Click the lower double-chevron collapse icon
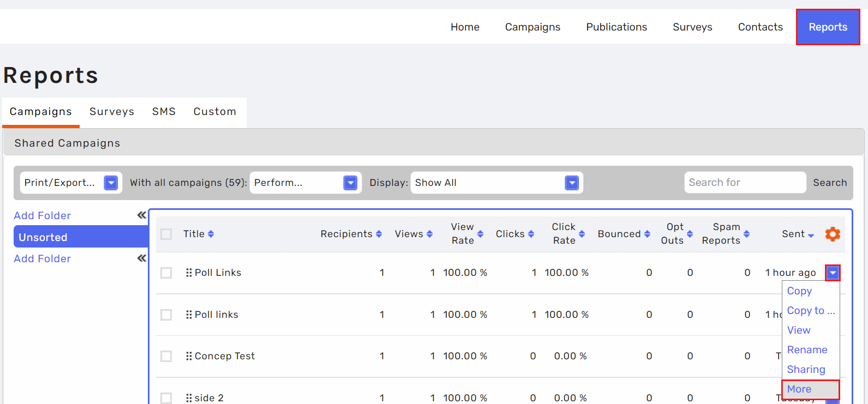The height and width of the screenshot is (404, 868). point(142,258)
